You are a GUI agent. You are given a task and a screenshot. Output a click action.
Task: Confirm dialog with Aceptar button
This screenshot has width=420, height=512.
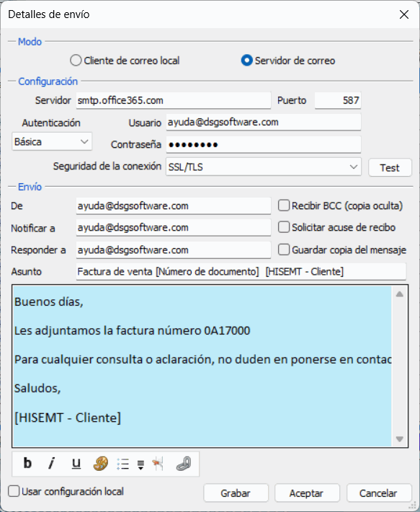point(307,493)
